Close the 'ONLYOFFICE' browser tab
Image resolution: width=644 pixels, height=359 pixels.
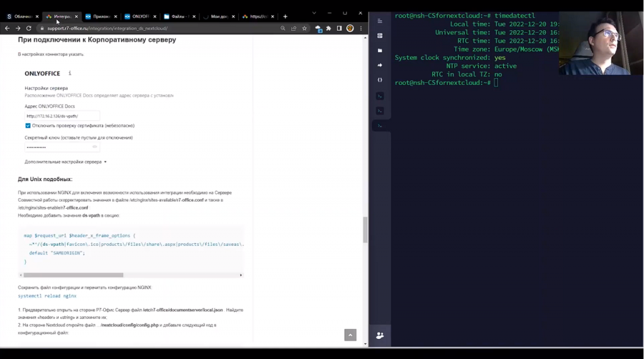pyautogui.click(x=155, y=16)
